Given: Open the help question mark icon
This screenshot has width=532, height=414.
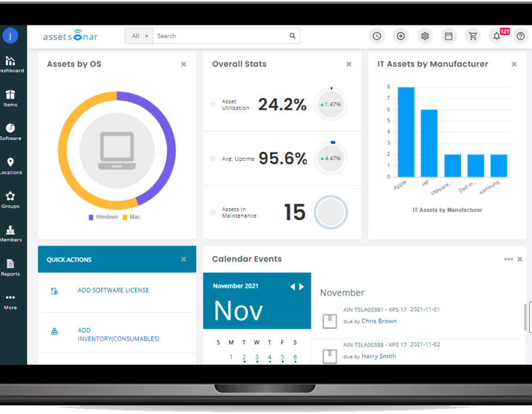Looking at the screenshot, I should tap(520, 36).
